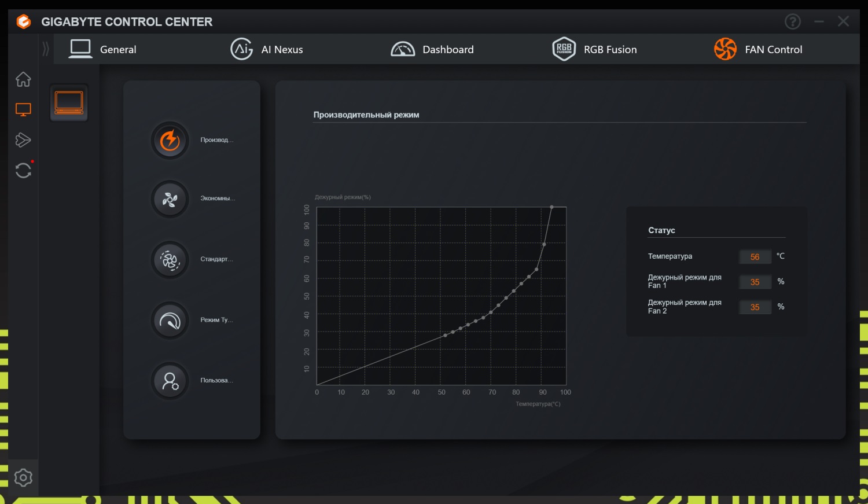Click the Температура status label

point(670,256)
